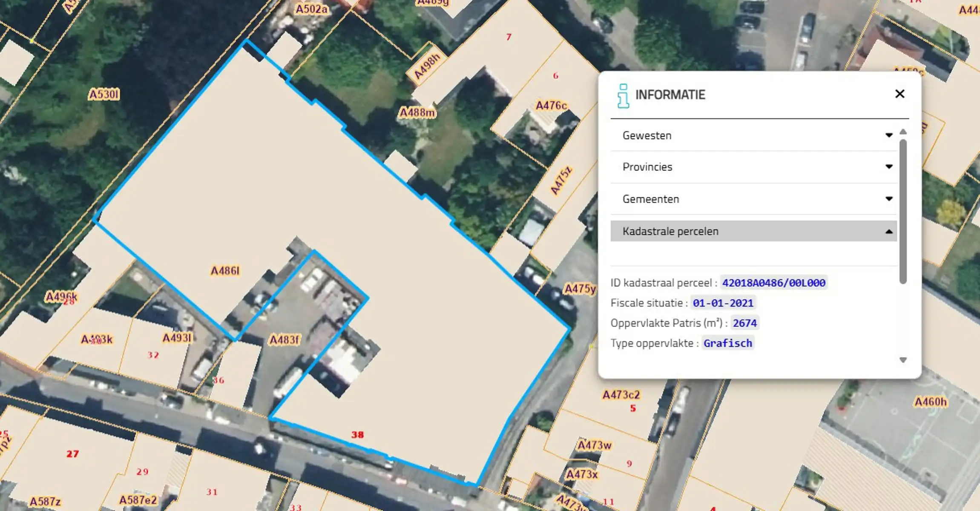Screen dimensions: 980x511
Task: Click the info icon beside INFORMATIE
Action: (623, 96)
